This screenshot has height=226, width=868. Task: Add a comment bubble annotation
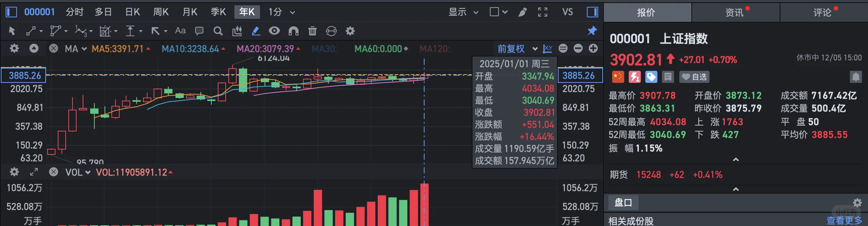point(199,31)
